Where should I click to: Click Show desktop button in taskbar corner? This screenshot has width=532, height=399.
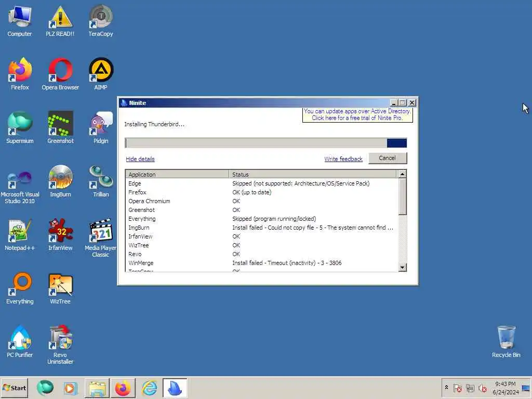526,388
